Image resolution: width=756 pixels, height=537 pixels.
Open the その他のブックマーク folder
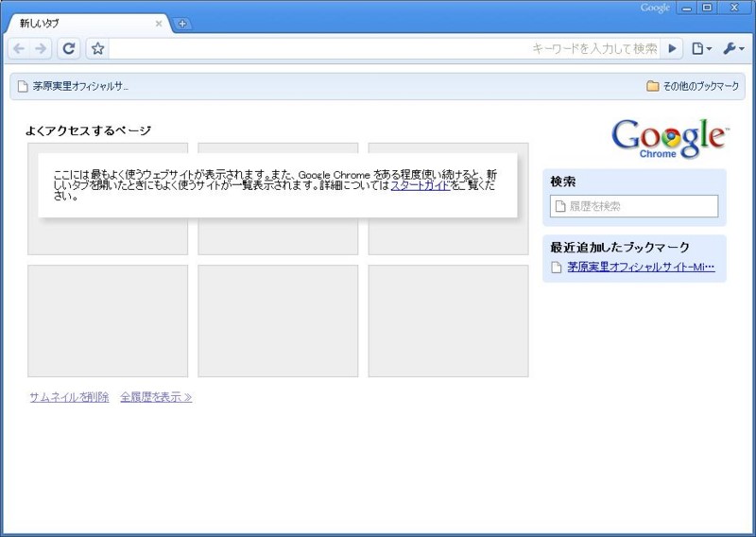tap(693, 86)
